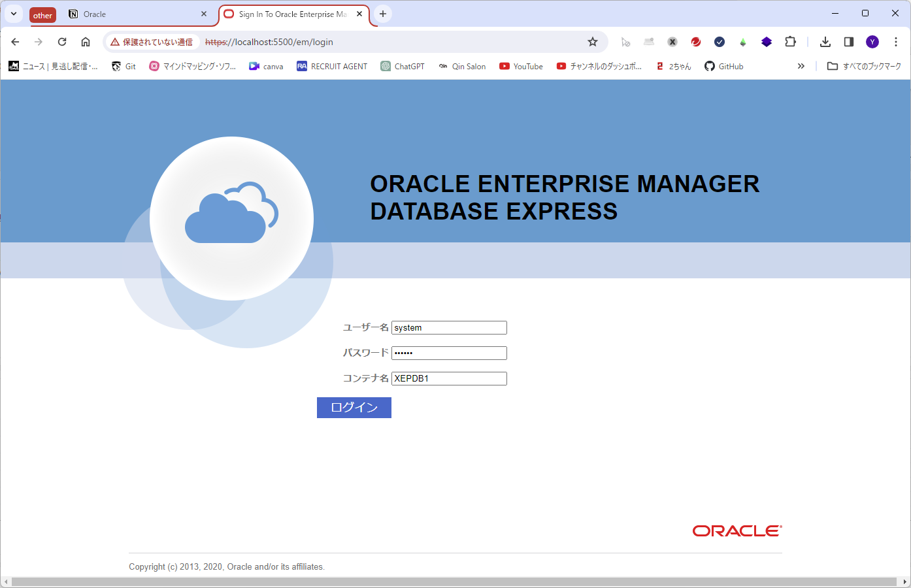Open the Y profile avatar

coord(872,41)
